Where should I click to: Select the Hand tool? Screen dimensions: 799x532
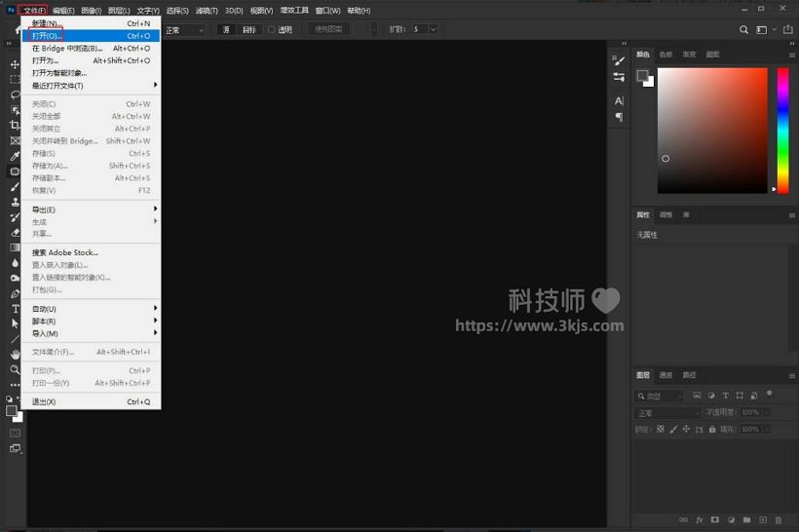[15, 354]
